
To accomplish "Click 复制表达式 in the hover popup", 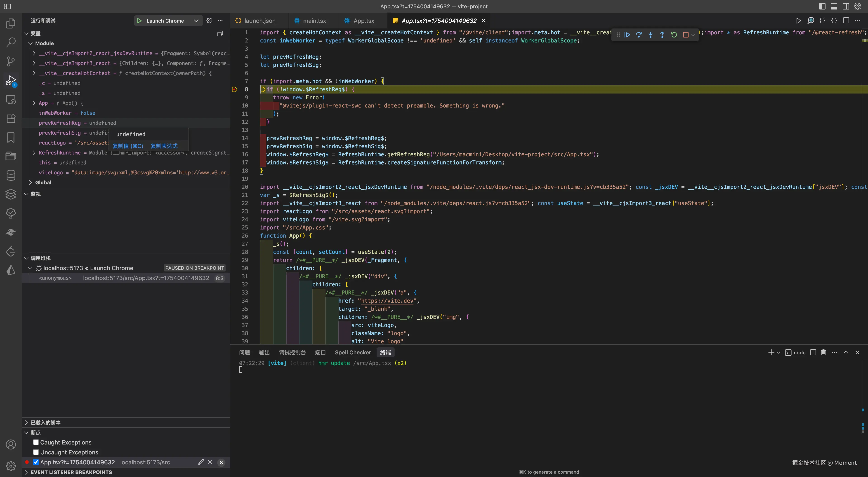I will tap(164, 146).
